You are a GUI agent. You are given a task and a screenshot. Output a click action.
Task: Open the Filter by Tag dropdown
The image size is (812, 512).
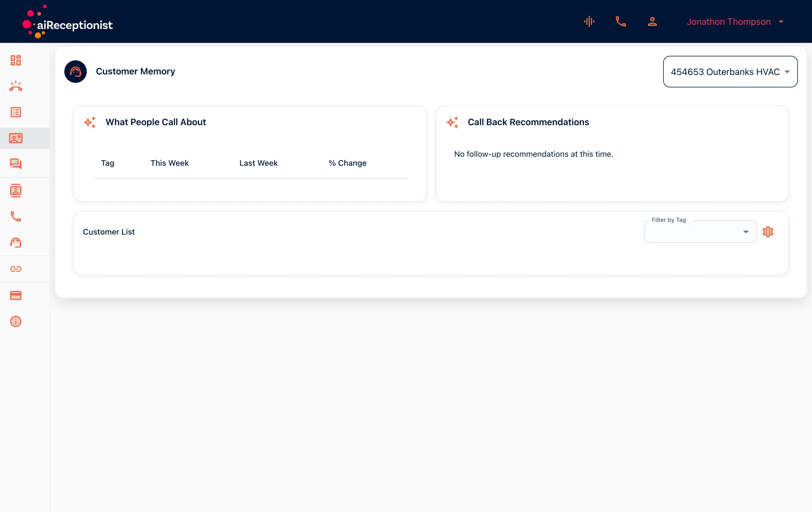point(700,232)
